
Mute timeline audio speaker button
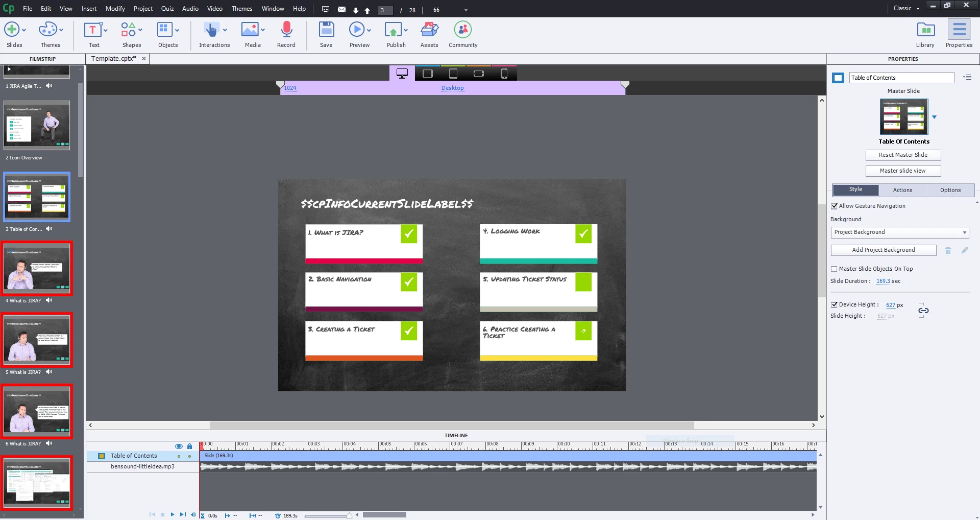click(193, 515)
